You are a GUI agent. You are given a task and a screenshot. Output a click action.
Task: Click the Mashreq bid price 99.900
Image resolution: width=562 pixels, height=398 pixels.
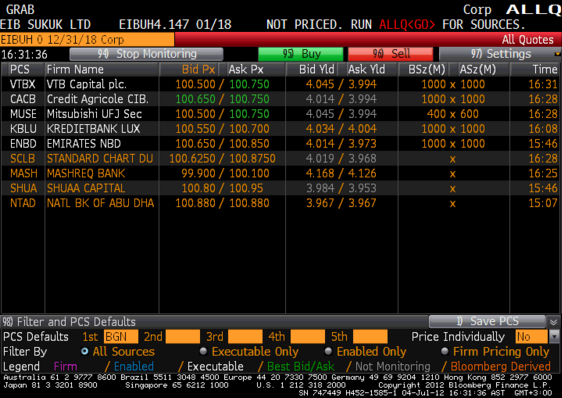(198, 174)
